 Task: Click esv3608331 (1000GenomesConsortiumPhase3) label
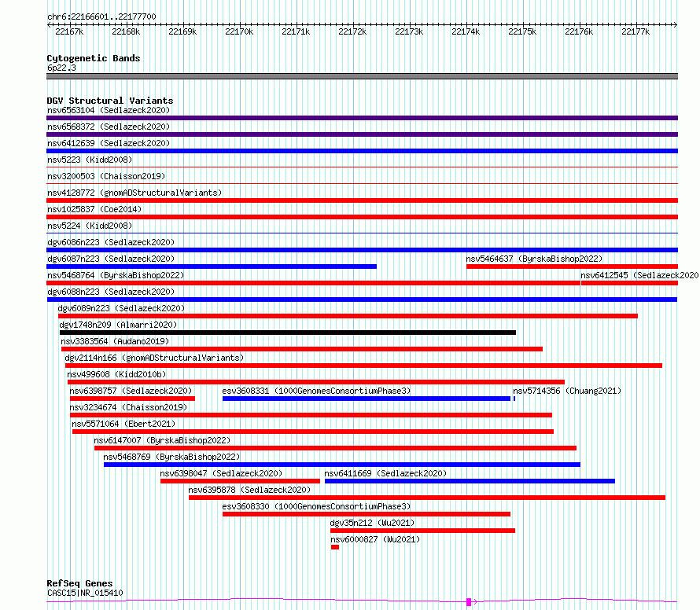point(316,391)
